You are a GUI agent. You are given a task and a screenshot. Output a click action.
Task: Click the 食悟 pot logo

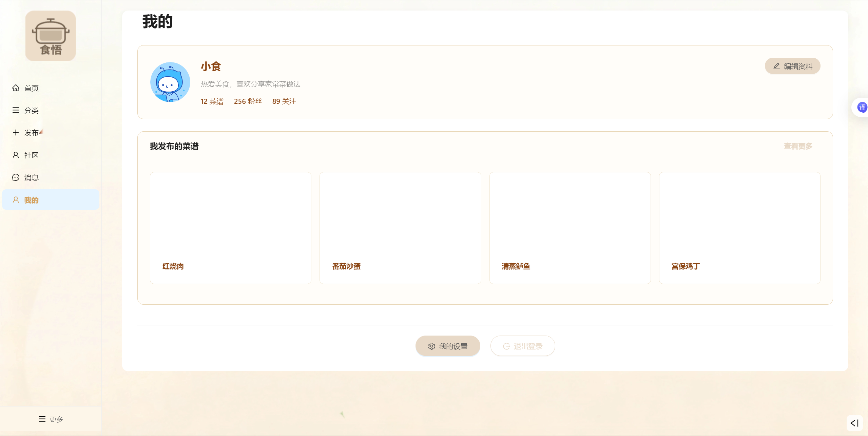[x=51, y=36]
